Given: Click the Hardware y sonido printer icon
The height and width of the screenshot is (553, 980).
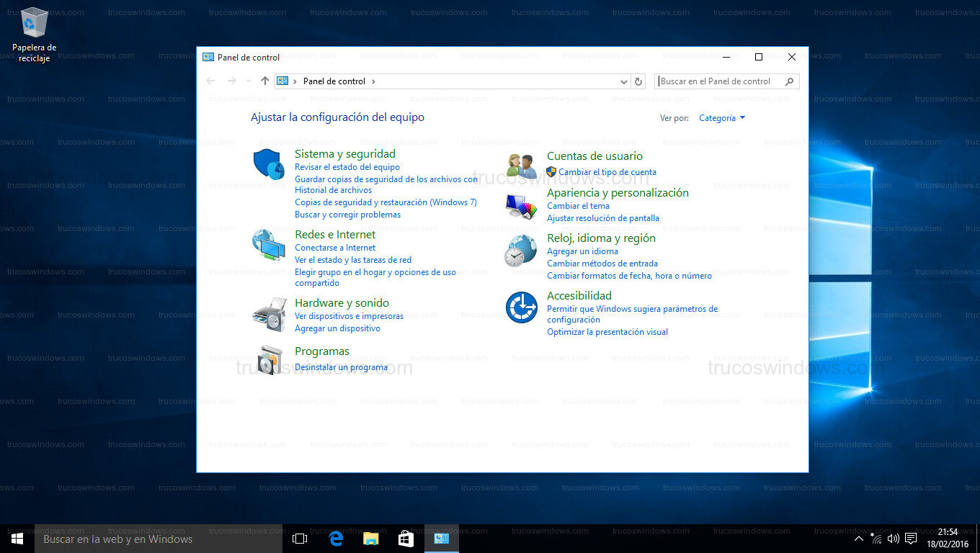Looking at the screenshot, I should pos(268,314).
